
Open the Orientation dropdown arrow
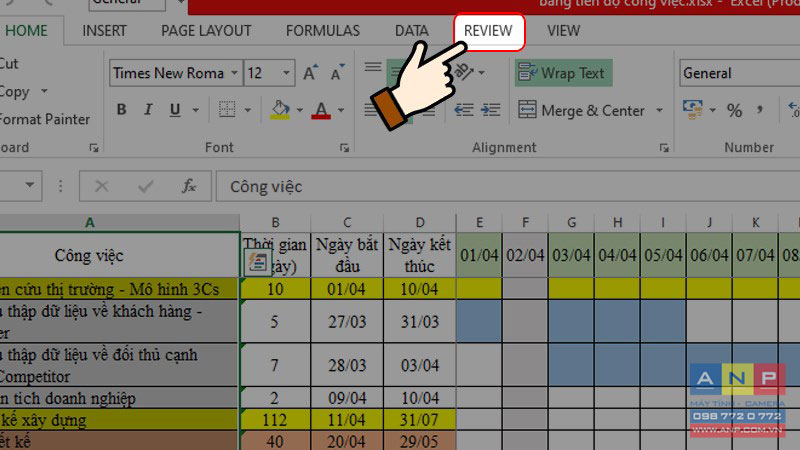point(482,72)
